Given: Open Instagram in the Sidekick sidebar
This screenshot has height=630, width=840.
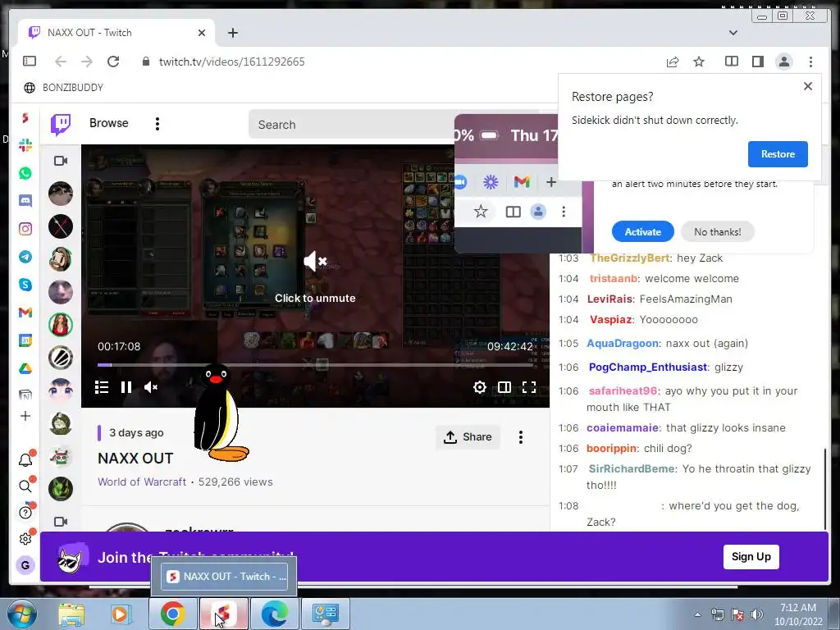Looking at the screenshot, I should point(25,229).
